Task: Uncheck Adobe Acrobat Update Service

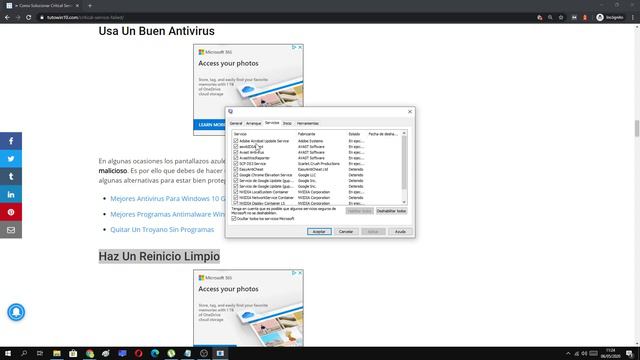Action: (x=236, y=141)
